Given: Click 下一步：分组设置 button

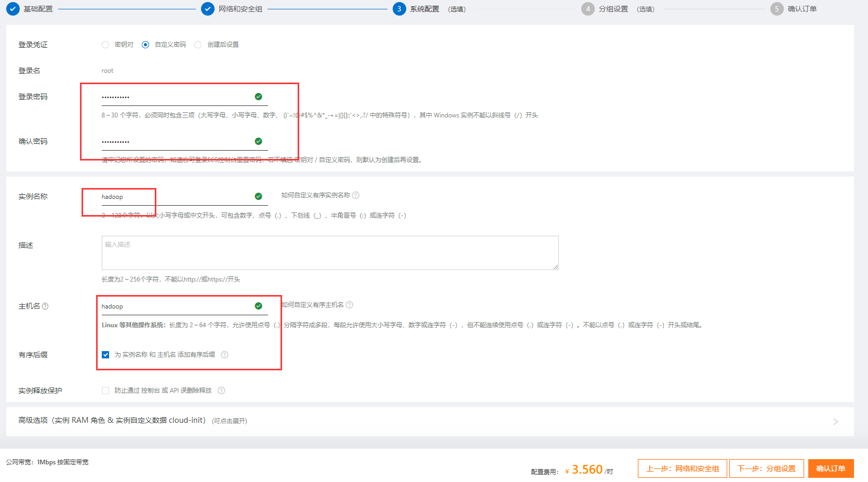Looking at the screenshot, I should point(766,468).
